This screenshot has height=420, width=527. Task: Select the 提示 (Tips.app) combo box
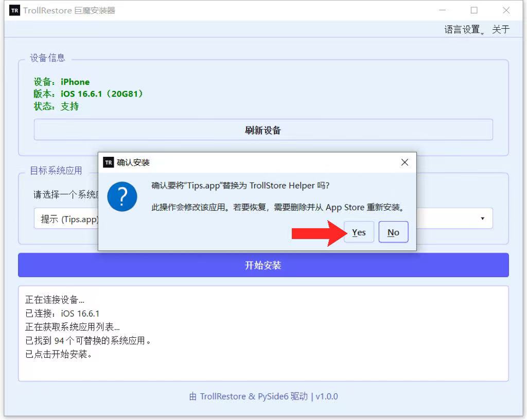point(263,218)
